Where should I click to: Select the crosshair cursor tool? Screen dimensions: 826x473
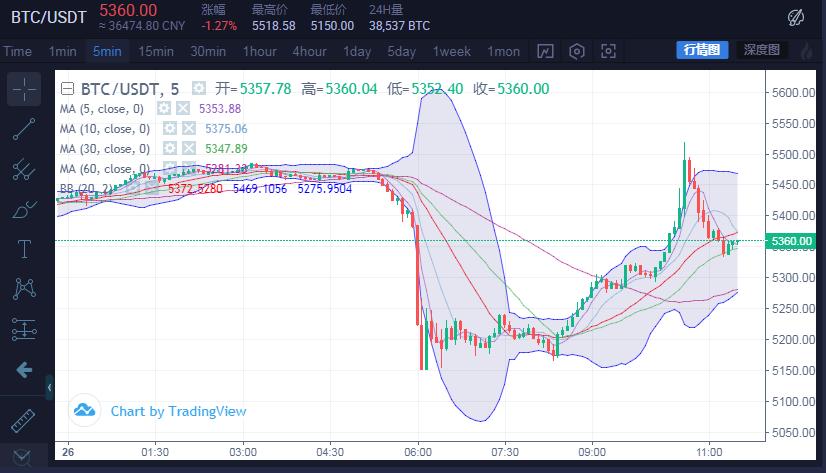coord(25,89)
